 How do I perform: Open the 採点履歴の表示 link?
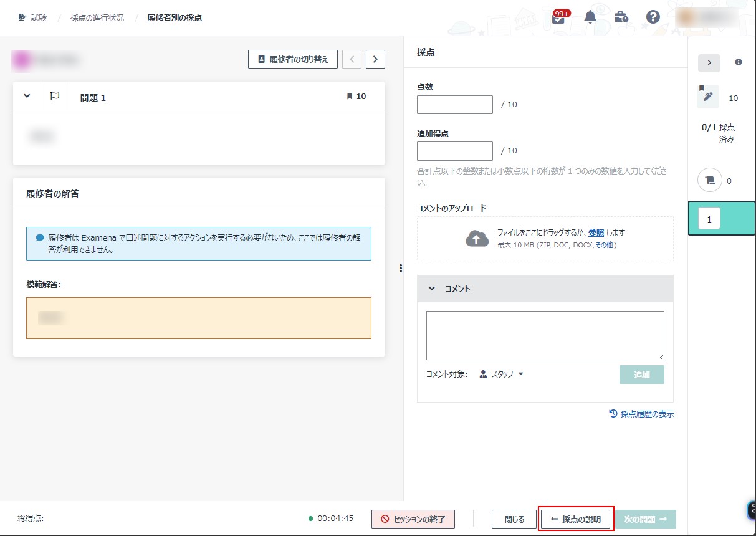[x=641, y=414]
